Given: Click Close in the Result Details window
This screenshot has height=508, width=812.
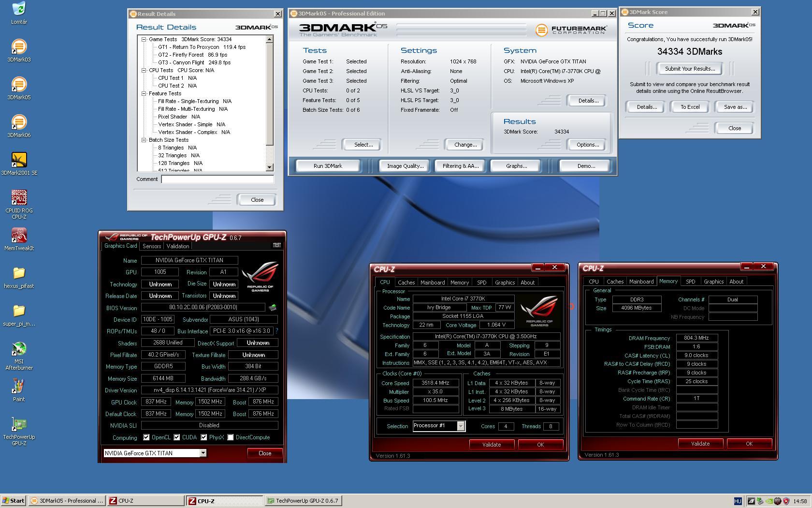Looking at the screenshot, I should 257,200.
